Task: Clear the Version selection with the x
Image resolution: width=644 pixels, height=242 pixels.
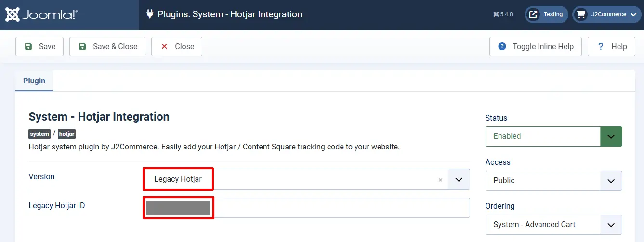Action: pyautogui.click(x=440, y=180)
